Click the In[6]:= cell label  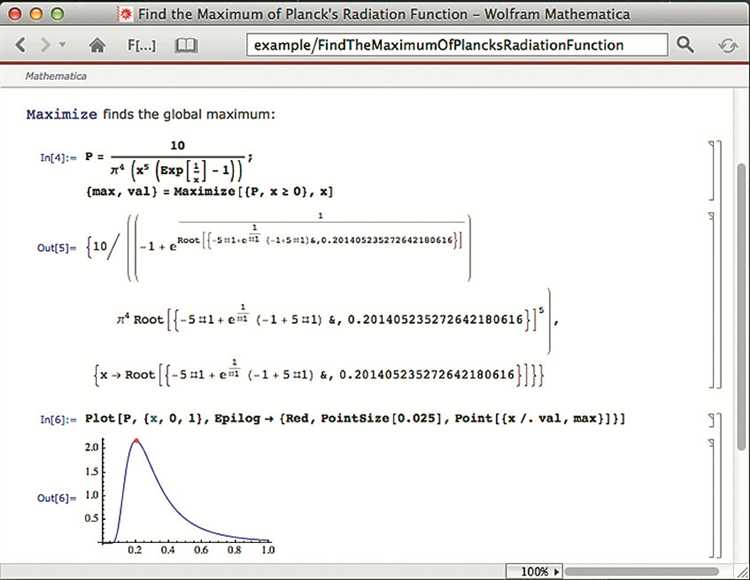pyautogui.click(x=58, y=419)
